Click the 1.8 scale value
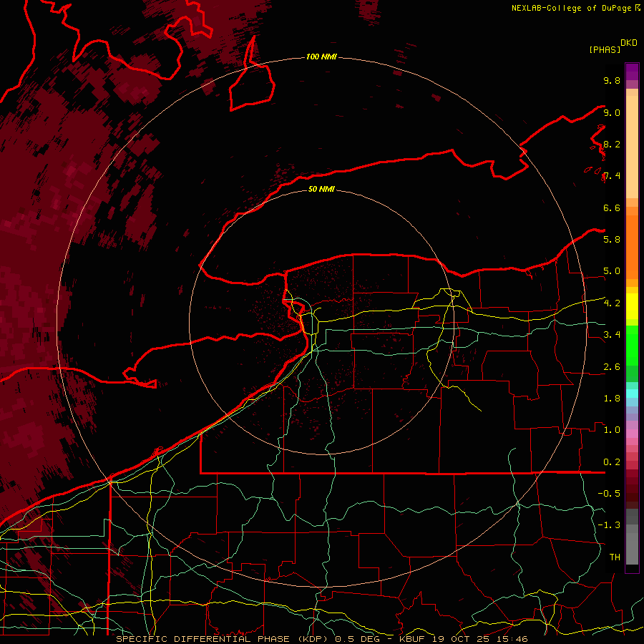Screen dimensions: 644x644 click(x=612, y=399)
